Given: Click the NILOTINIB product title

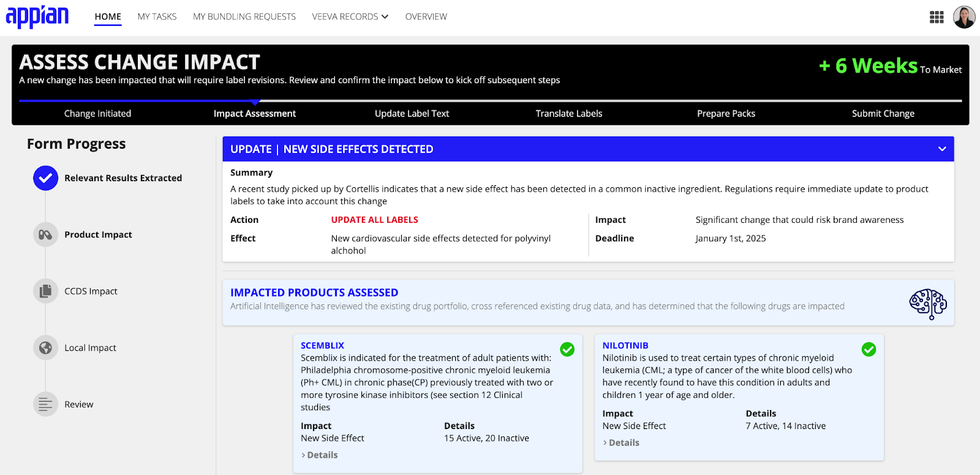Looking at the screenshot, I should [x=625, y=345].
